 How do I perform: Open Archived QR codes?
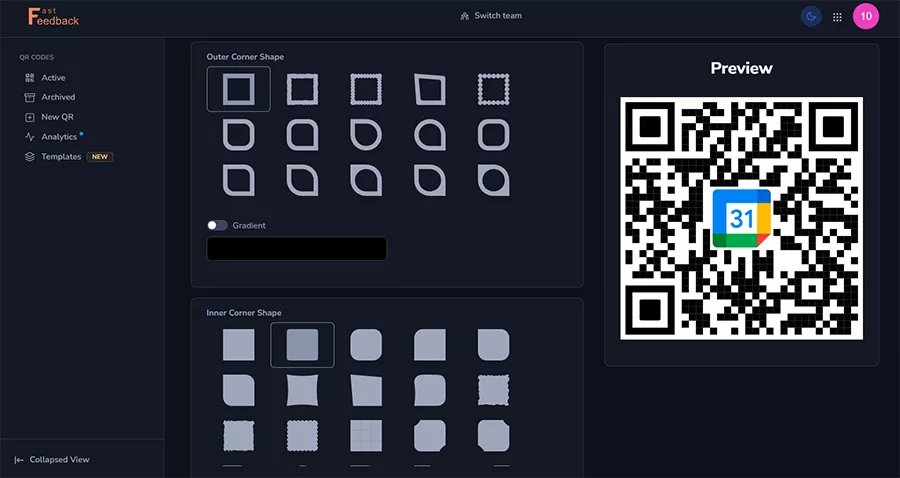pyautogui.click(x=51, y=97)
